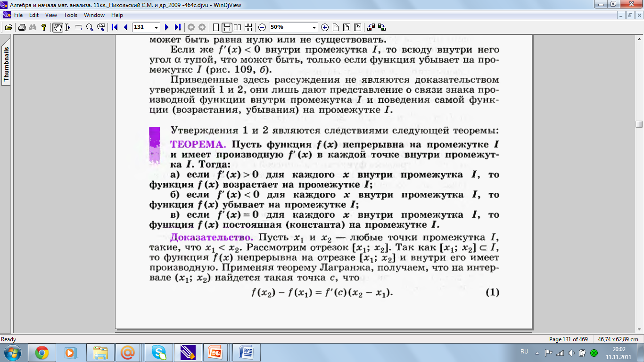Screen dimensions: 644x362
Task: Click the rotate right icon
Action: 382,27
